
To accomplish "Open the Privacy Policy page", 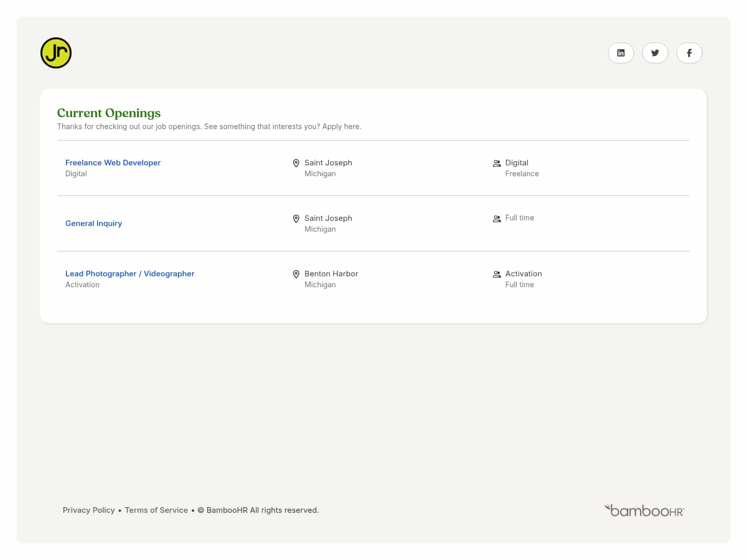I will point(89,510).
